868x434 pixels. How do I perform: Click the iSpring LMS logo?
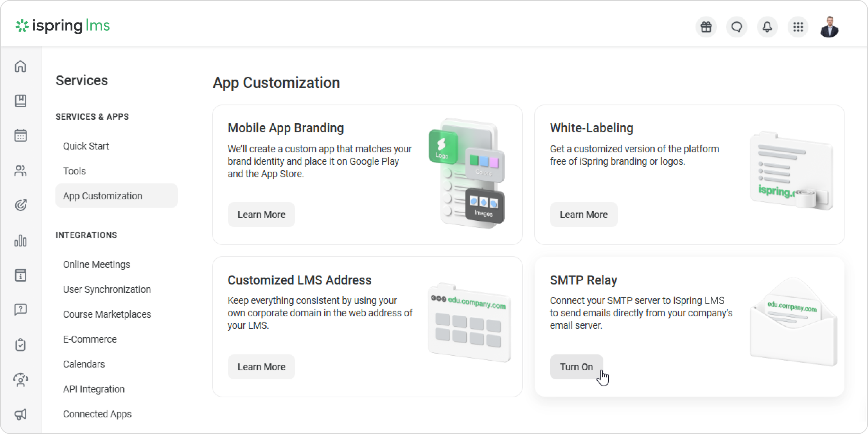click(63, 26)
